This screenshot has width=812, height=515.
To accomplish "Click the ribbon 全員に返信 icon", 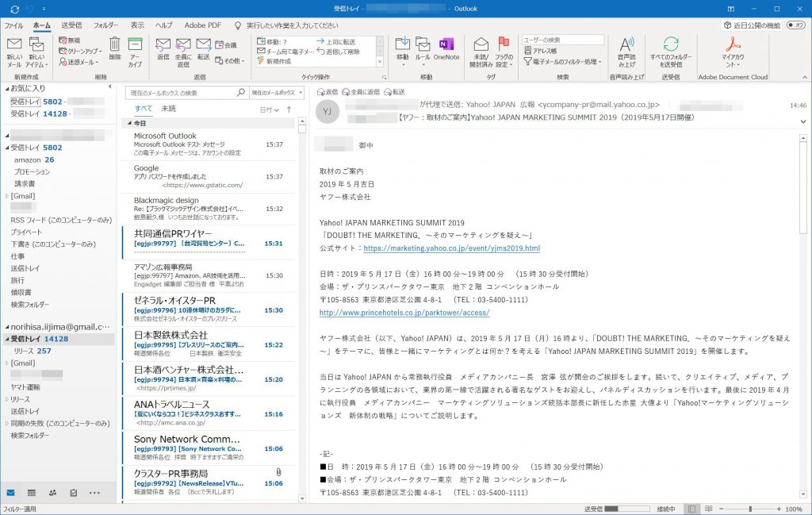I will (183, 45).
